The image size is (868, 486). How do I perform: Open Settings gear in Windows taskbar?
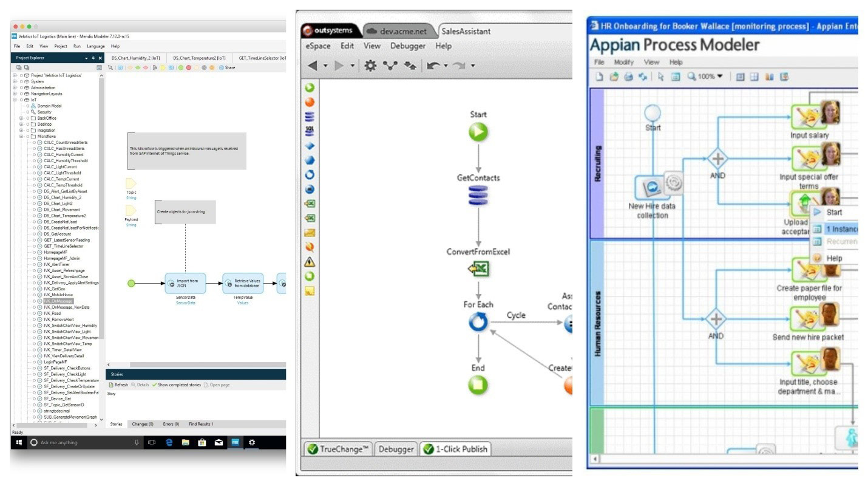[252, 442]
